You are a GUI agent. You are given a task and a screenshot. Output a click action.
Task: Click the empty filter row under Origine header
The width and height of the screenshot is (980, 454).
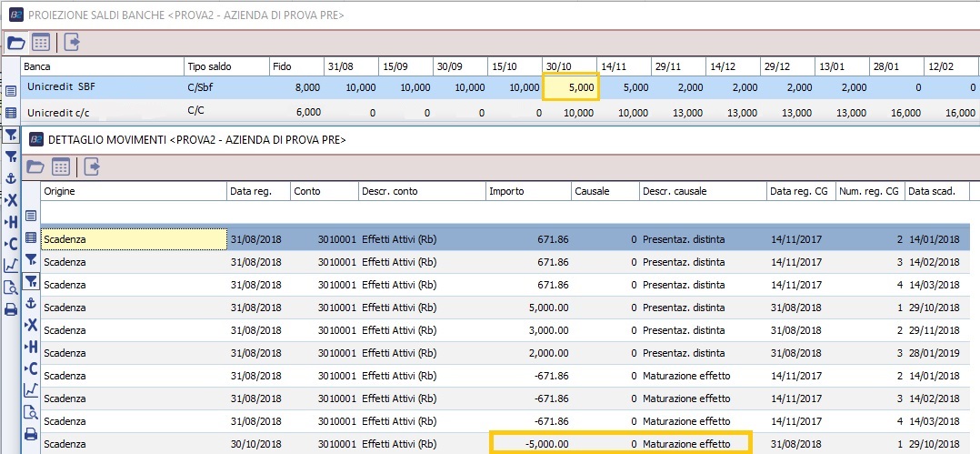click(x=133, y=213)
